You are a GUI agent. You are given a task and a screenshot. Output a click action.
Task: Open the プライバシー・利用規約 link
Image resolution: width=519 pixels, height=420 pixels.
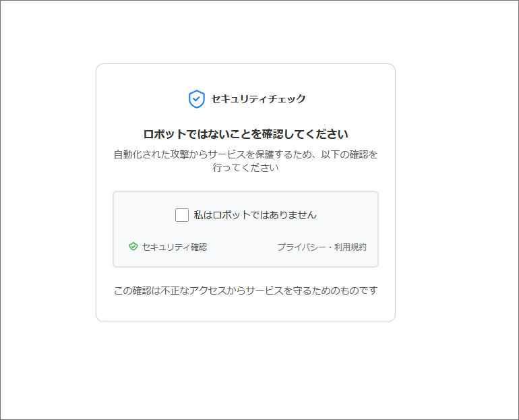click(x=322, y=247)
